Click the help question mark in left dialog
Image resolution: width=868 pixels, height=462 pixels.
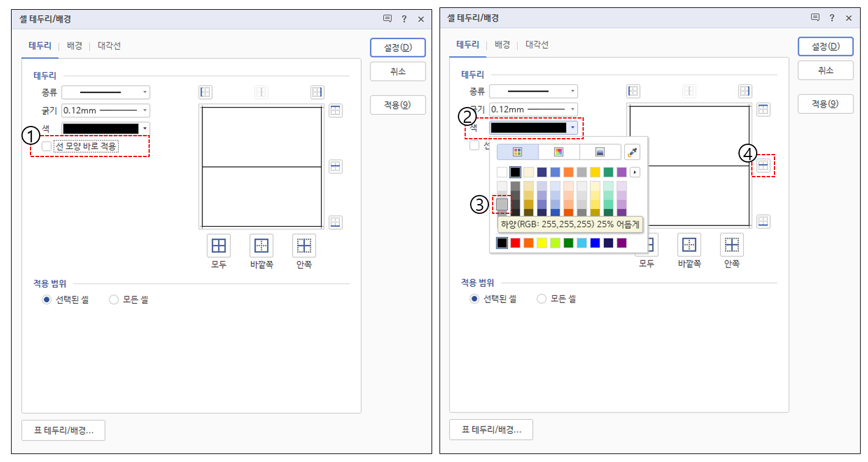click(x=404, y=19)
